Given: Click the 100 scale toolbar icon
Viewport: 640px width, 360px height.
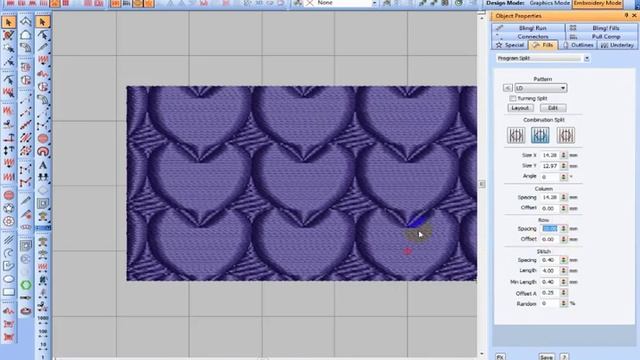Looking at the screenshot, I should click(42, 332).
